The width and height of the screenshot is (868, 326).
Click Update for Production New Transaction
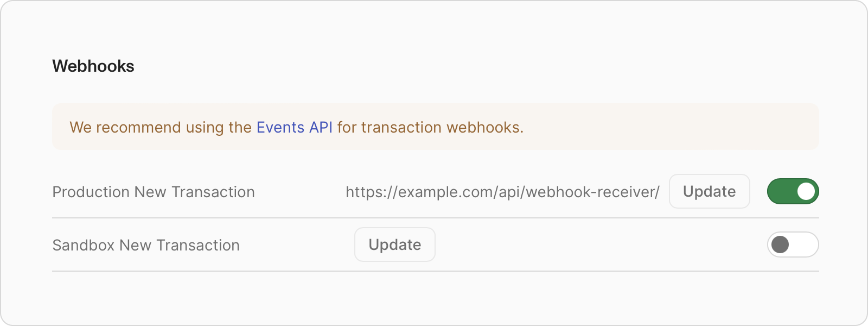tap(709, 191)
